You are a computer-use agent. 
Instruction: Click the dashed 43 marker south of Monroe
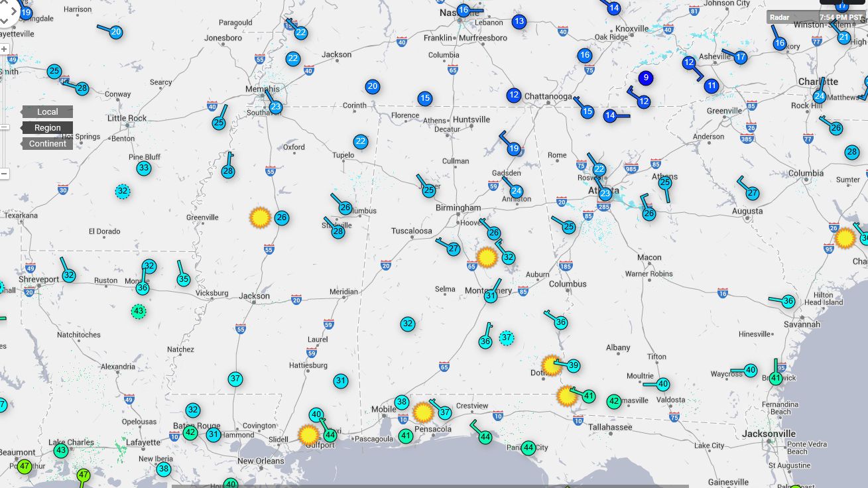[x=138, y=311]
